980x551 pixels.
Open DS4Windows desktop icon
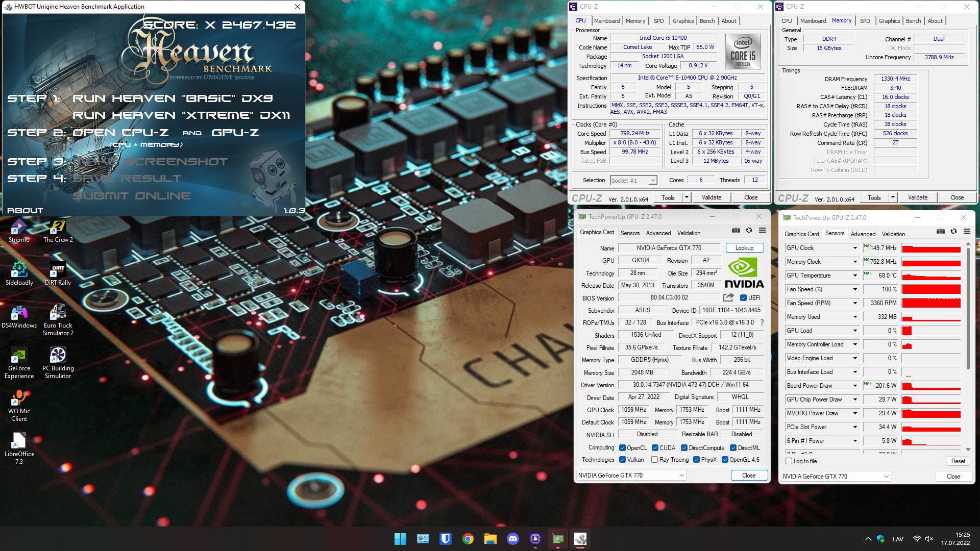[x=19, y=316]
